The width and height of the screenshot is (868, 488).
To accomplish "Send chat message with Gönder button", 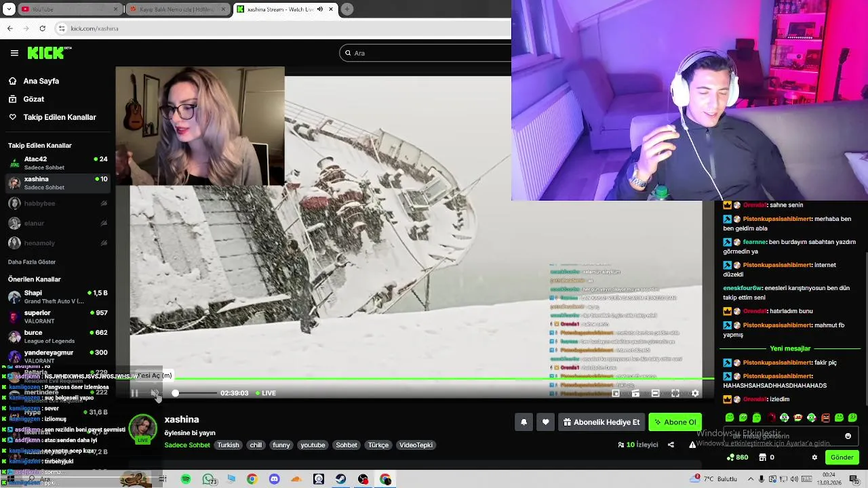I will coord(842,457).
